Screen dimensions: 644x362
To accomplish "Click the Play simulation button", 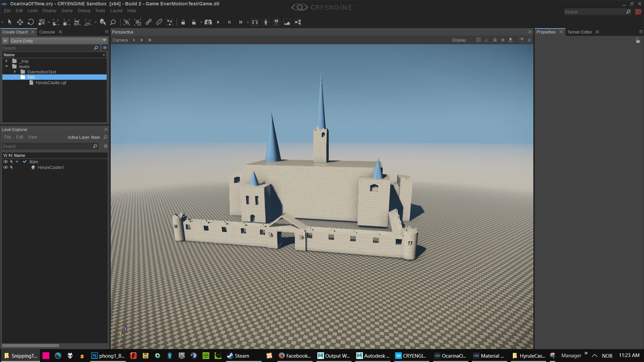I will pyautogui.click(x=218, y=22).
